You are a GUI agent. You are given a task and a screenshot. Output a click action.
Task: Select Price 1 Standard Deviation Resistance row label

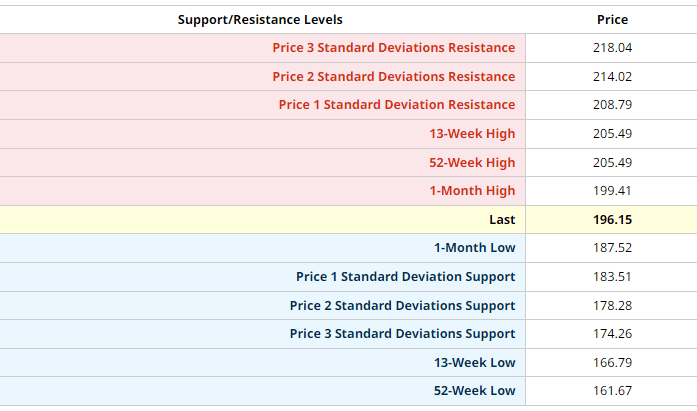(396, 105)
